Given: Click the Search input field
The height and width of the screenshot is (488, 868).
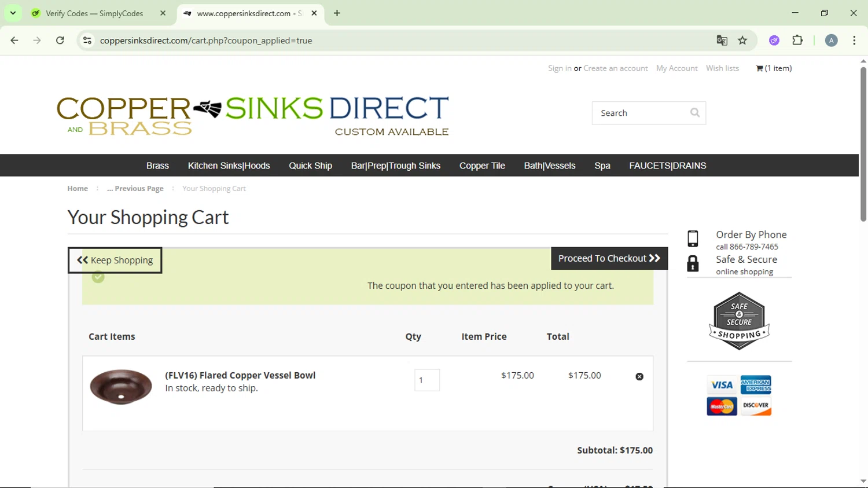Looking at the screenshot, I should click(641, 113).
